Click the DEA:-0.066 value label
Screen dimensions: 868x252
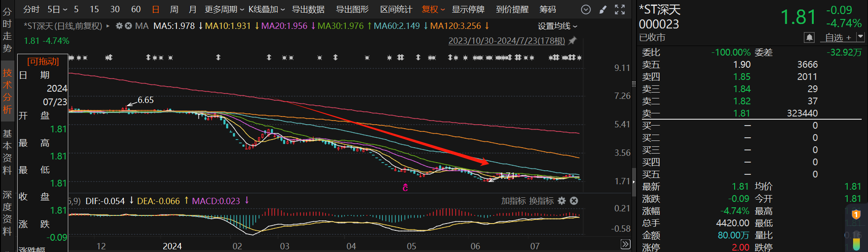(x=158, y=201)
